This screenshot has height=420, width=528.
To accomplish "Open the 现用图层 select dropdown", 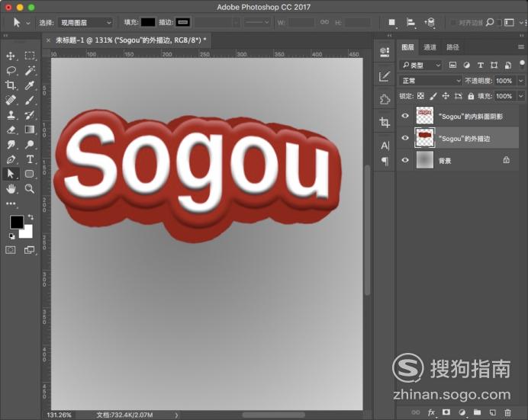I will click(85, 23).
